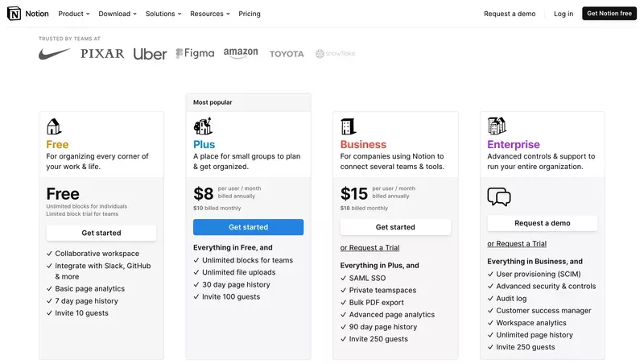Screen dimensions: 644x364
Task: Expand the Product dropdown menu
Action: pyautogui.click(x=74, y=14)
